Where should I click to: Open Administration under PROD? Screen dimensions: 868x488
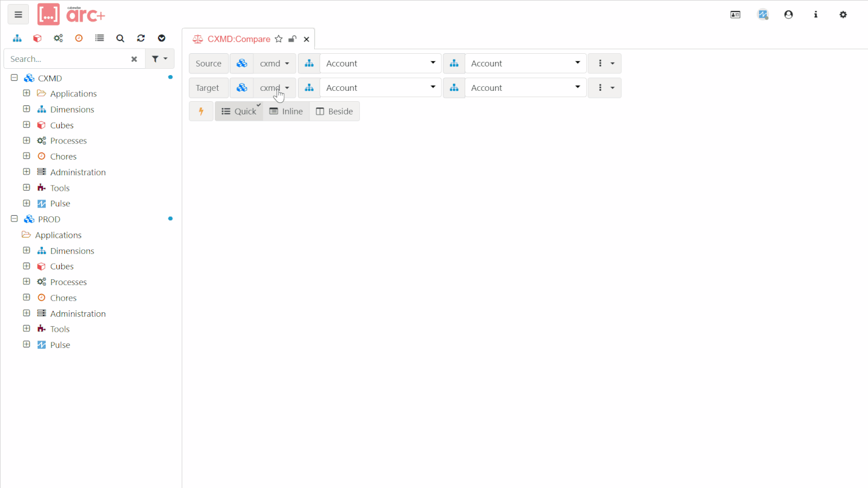(78, 313)
